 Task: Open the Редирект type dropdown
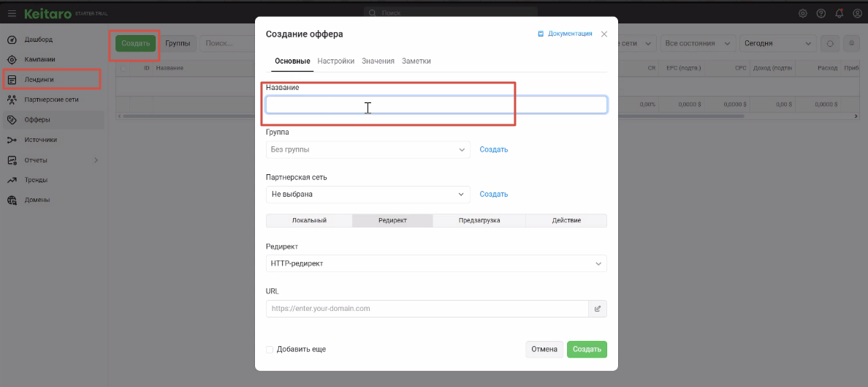click(436, 263)
